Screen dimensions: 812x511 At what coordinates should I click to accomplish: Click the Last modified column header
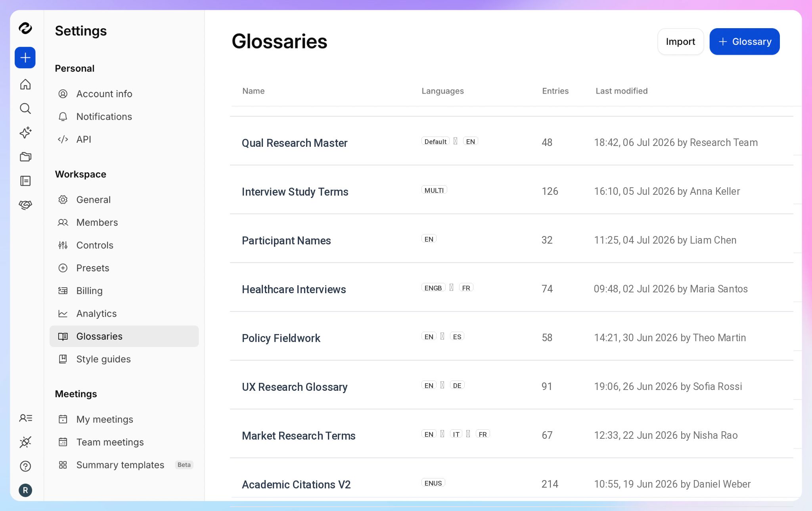(621, 91)
